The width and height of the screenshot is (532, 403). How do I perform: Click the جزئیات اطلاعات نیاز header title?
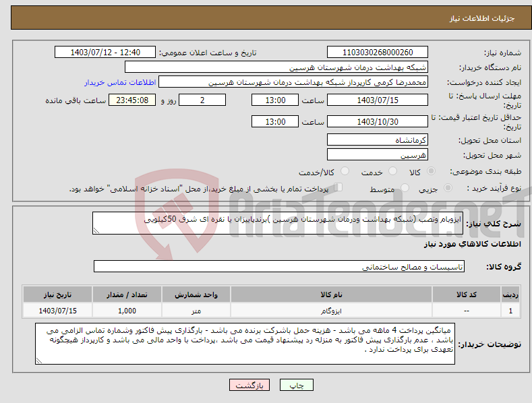coord(482,18)
